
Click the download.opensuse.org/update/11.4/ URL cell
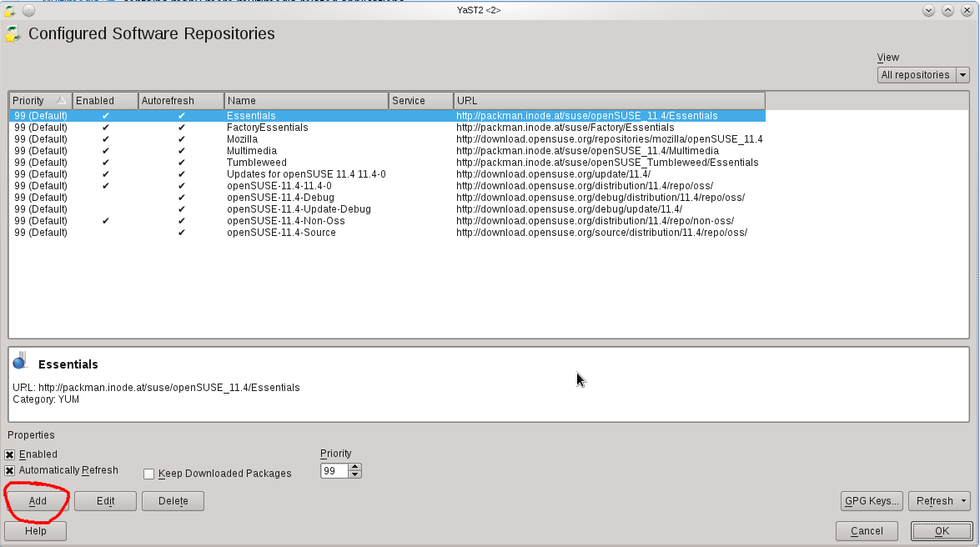pyautogui.click(x=553, y=173)
